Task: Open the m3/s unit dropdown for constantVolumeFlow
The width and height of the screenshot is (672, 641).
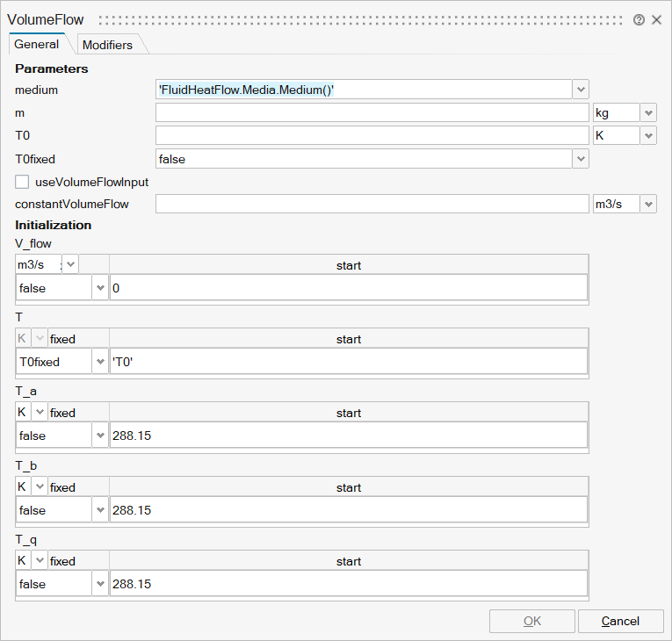Action: tap(648, 204)
